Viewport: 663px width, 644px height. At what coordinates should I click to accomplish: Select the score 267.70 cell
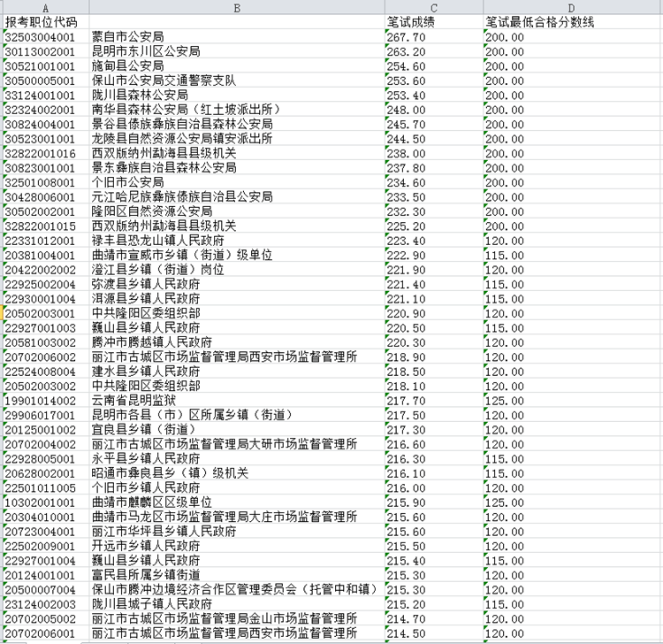(x=434, y=37)
